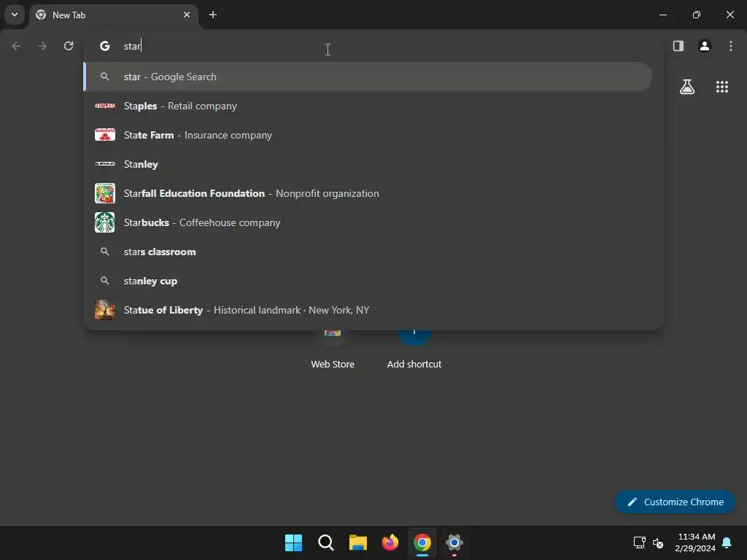Open the Web Store shortcut

[333, 350]
